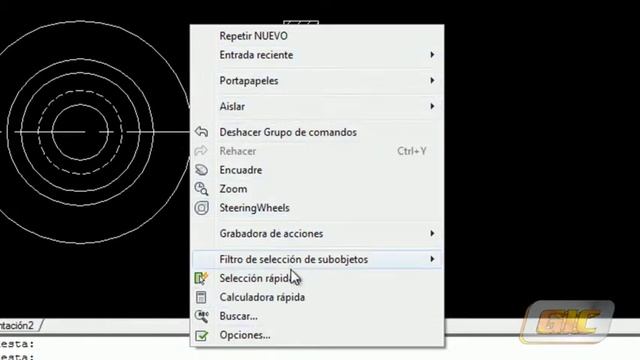Expand Filtro de selección submenu arrow
Image resolution: width=640 pixels, height=360 pixels.
coord(432,259)
